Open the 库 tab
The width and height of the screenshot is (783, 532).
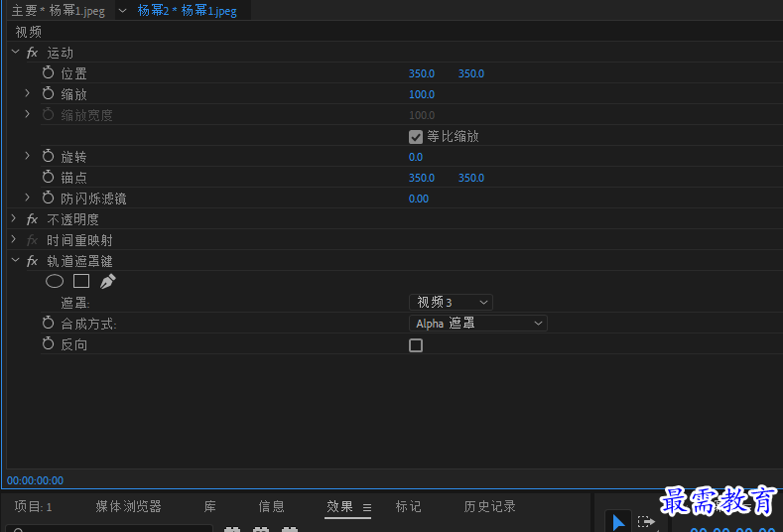point(209,507)
